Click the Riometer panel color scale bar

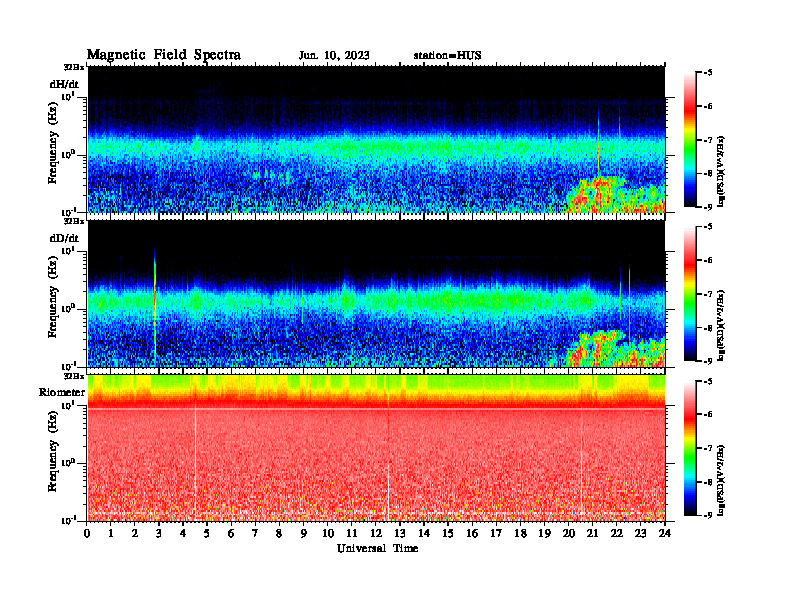click(689, 448)
